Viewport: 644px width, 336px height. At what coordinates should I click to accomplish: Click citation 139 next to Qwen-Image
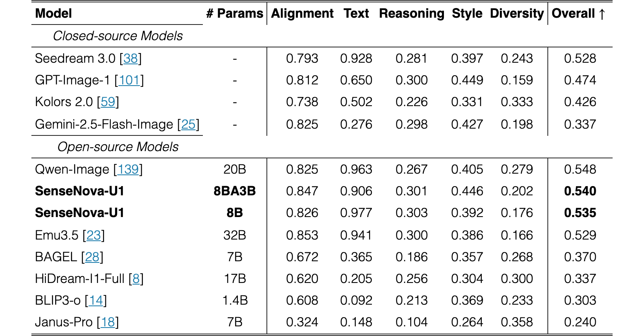pos(128,169)
